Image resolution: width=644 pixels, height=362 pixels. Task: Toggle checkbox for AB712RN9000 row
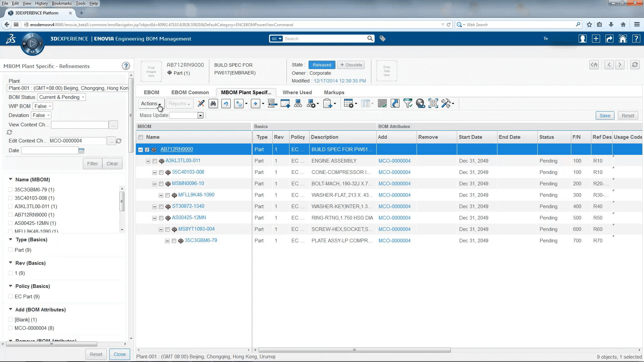coord(147,150)
